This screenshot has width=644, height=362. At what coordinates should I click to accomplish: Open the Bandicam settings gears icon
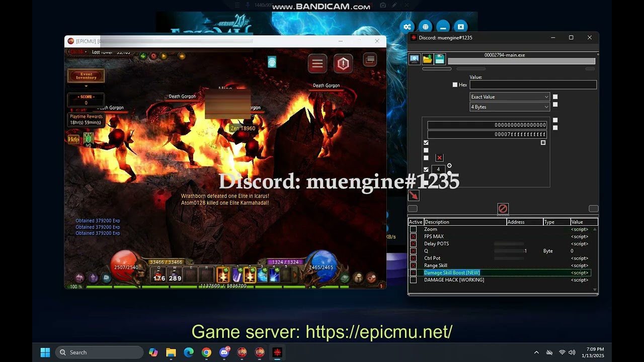click(x=407, y=27)
